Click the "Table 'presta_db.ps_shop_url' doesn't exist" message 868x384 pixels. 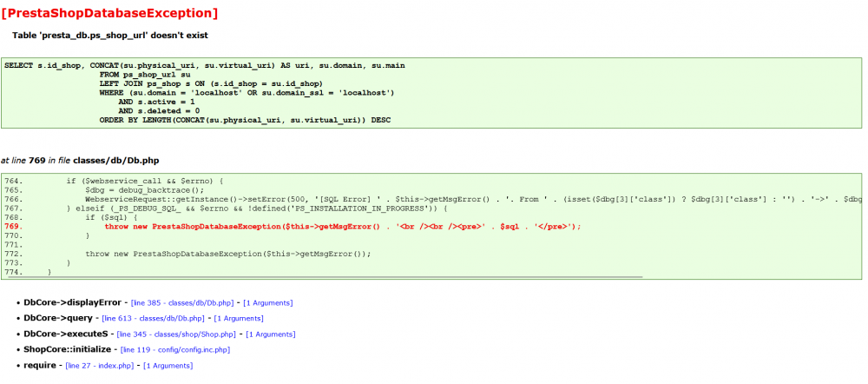pyautogui.click(x=110, y=36)
